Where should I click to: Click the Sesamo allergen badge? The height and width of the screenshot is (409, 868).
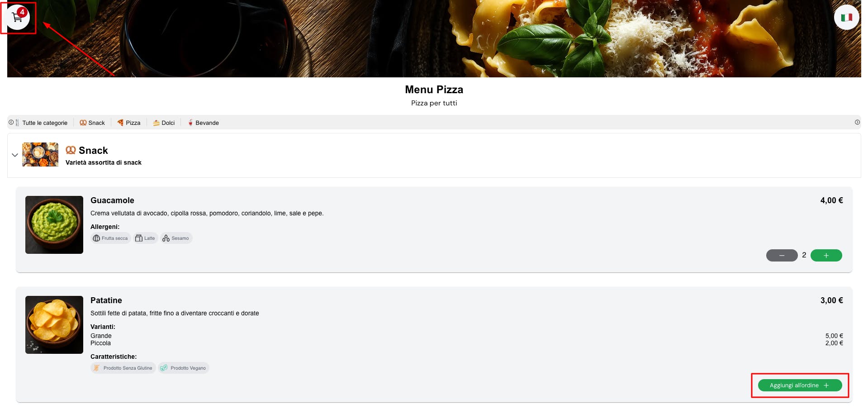tap(176, 238)
